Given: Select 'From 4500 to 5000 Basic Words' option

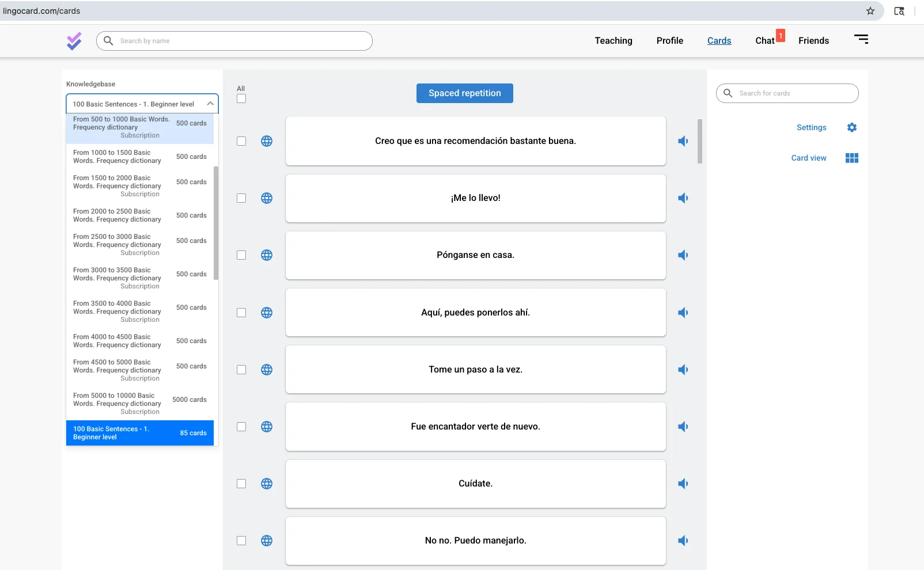Looking at the screenshot, I should tap(140, 370).
